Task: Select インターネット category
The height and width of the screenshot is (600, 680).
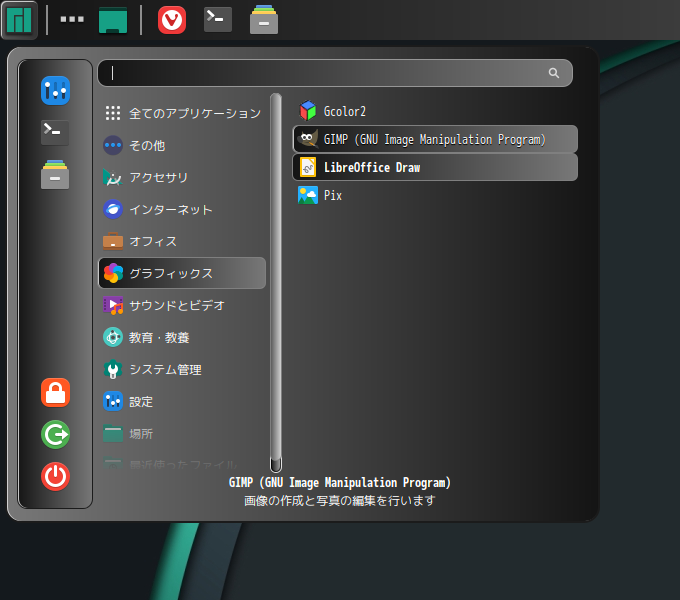Action: (182, 209)
